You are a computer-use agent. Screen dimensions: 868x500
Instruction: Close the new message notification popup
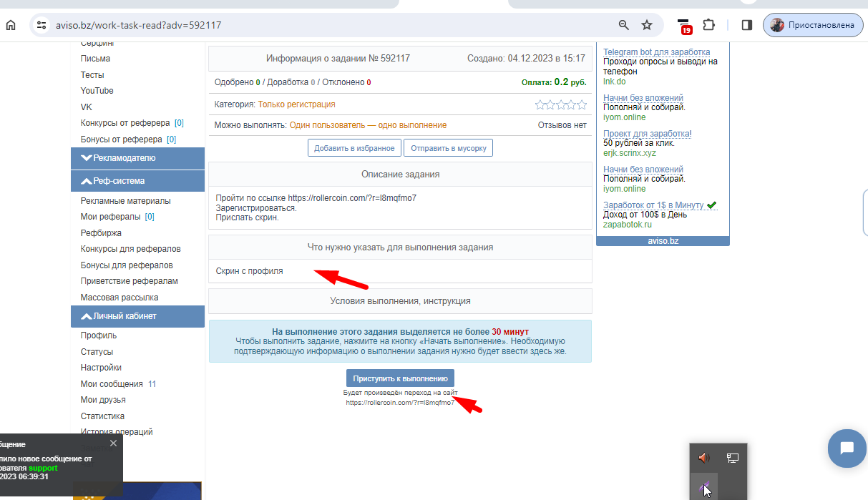click(113, 443)
